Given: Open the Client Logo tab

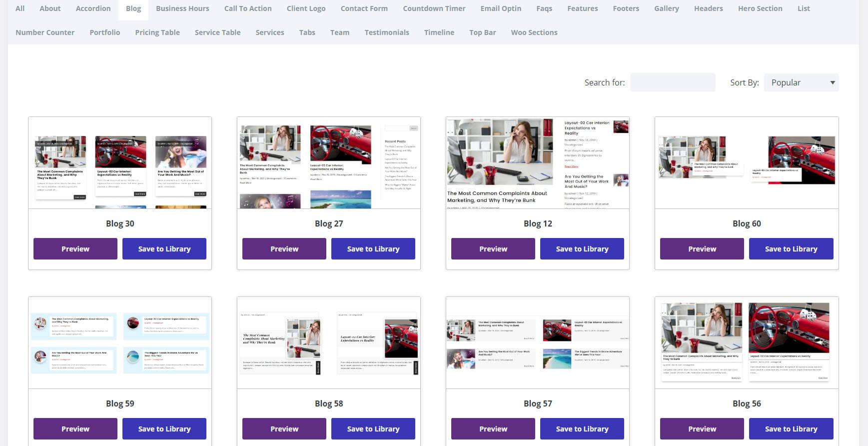Looking at the screenshot, I should [x=306, y=8].
